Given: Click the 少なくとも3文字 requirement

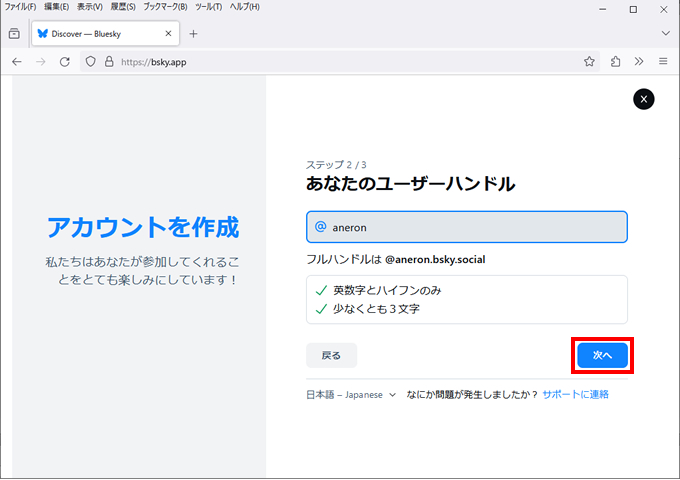Looking at the screenshot, I should [376, 309].
